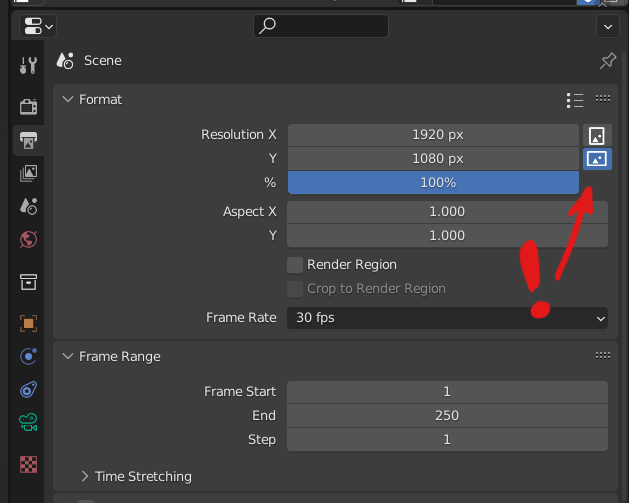
Task: Open the View Layer properties tab
Action: pyautogui.click(x=28, y=173)
